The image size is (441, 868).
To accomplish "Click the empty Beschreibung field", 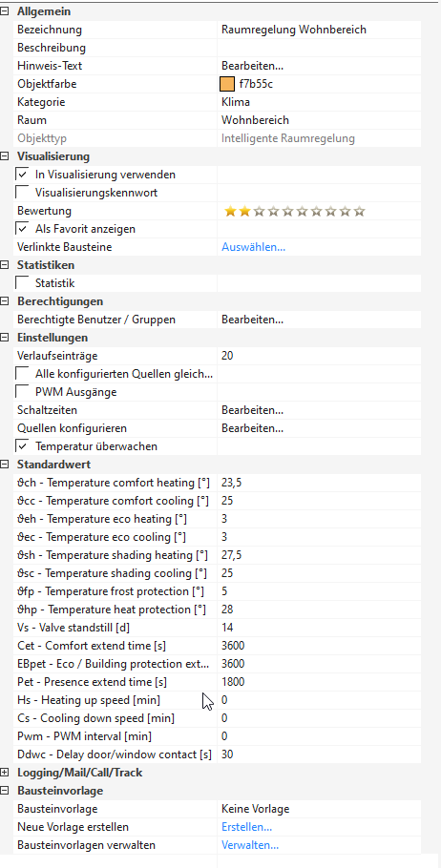I will (319, 48).
